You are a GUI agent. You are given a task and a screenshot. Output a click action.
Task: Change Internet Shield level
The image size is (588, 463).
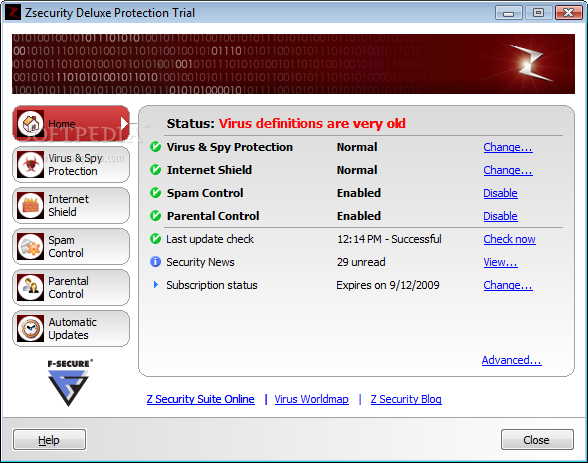[x=508, y=170]
